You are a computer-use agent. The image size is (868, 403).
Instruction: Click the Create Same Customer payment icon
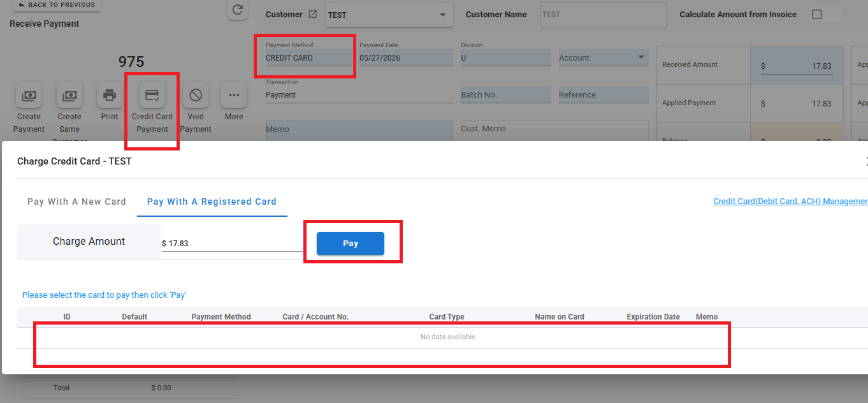tap(69, 96)
